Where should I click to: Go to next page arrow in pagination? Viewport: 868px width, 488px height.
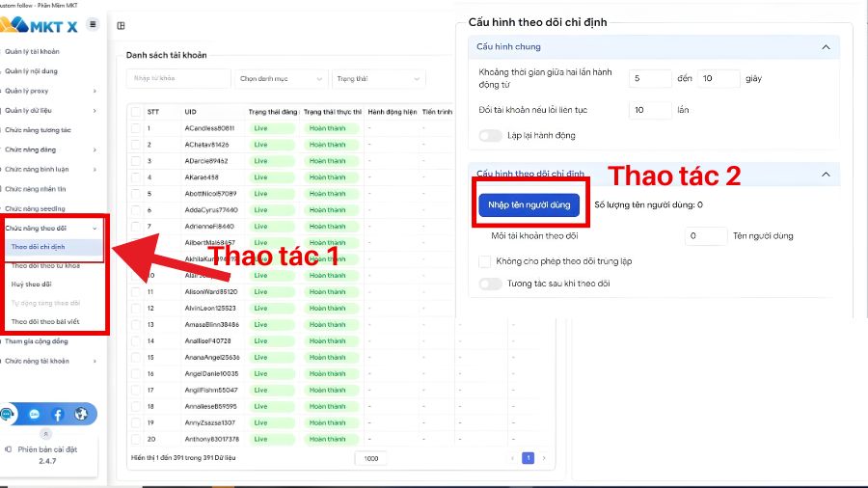coord(544,458)
